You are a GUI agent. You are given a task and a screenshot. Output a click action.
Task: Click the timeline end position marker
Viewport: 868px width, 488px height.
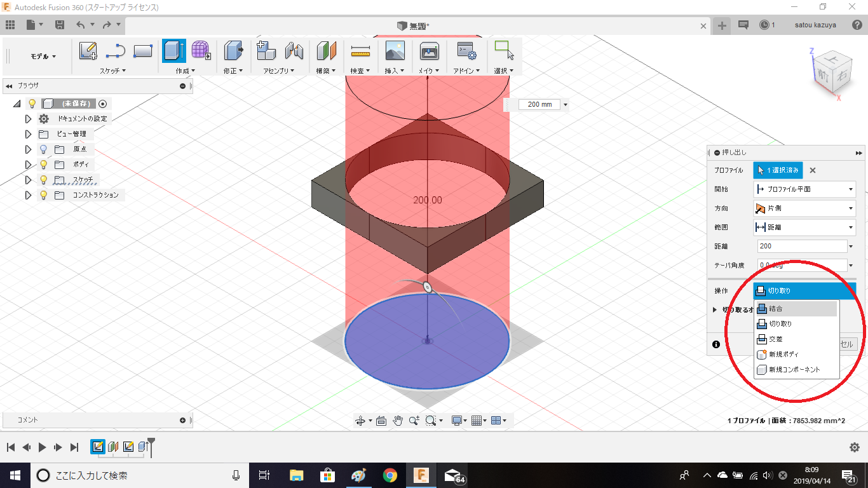[151, 446]
